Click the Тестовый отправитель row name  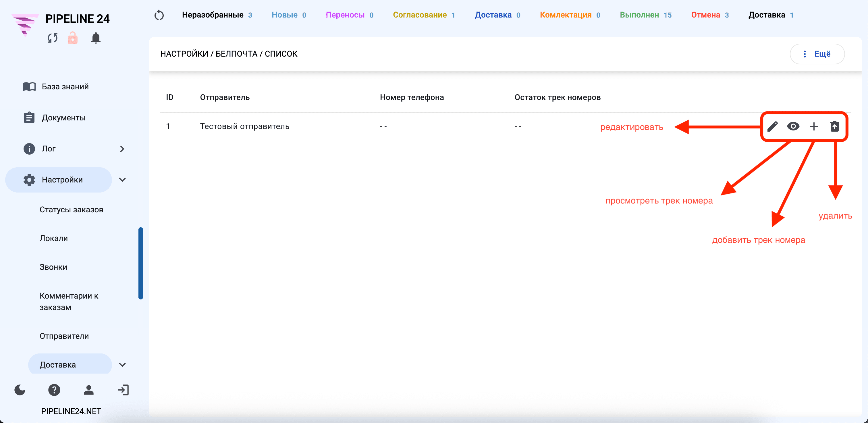(245, 126)
